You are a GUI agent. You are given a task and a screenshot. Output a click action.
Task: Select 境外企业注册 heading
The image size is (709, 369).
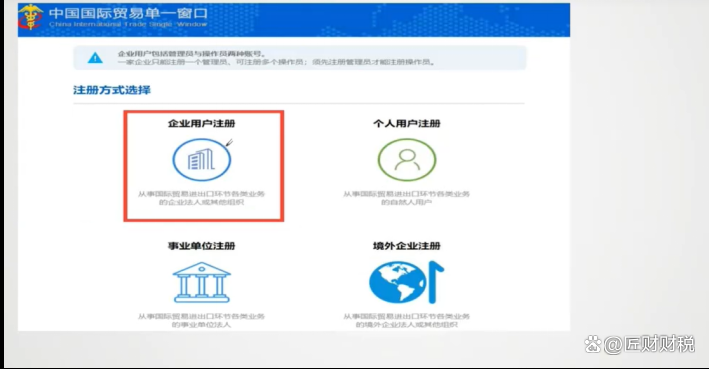coord(407,246)
